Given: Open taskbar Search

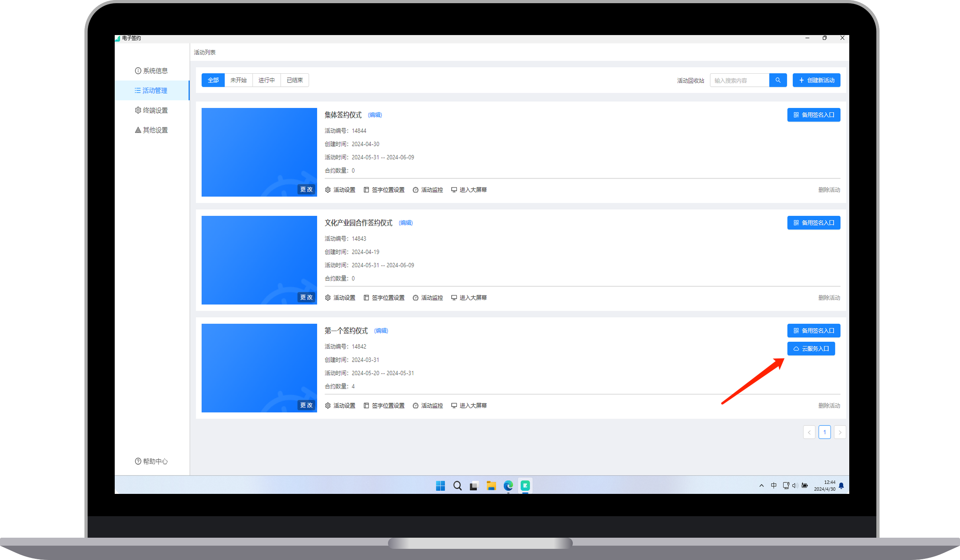Looking at the screenshot, I should pyautogui.click(x=457, y=486).
